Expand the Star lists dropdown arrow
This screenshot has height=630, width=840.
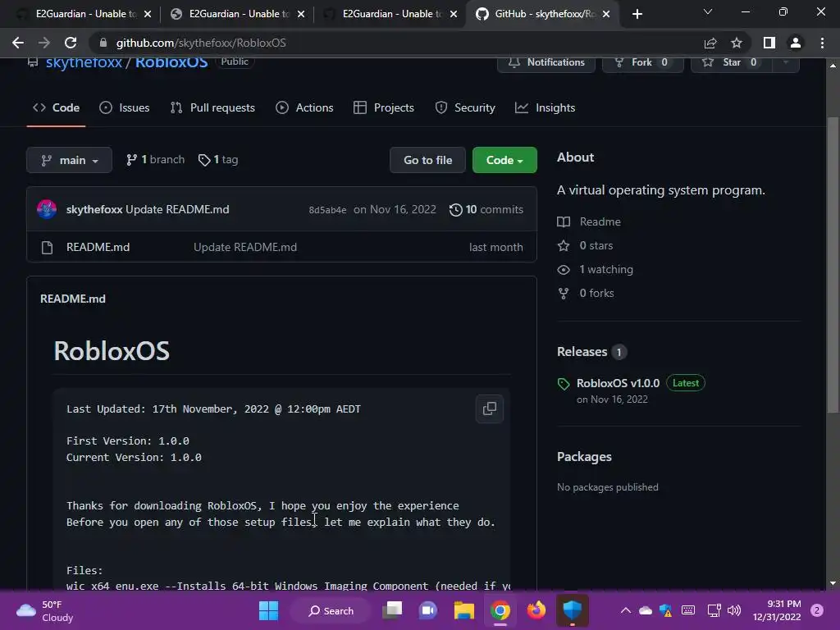[785, 62]
